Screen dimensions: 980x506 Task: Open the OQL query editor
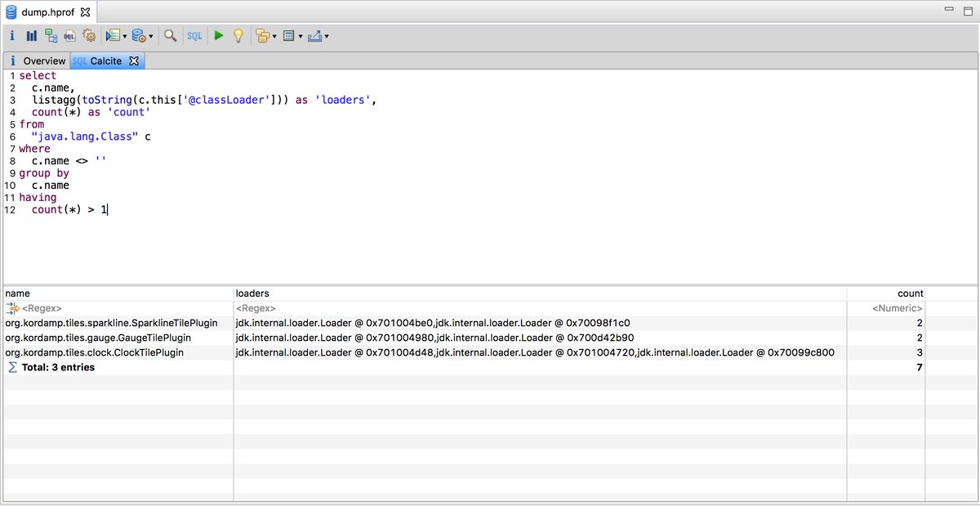(70, 36)
